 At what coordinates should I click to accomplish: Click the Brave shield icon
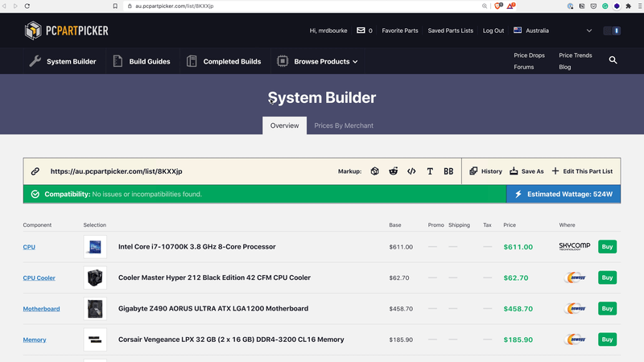click(x=498, y=6)
